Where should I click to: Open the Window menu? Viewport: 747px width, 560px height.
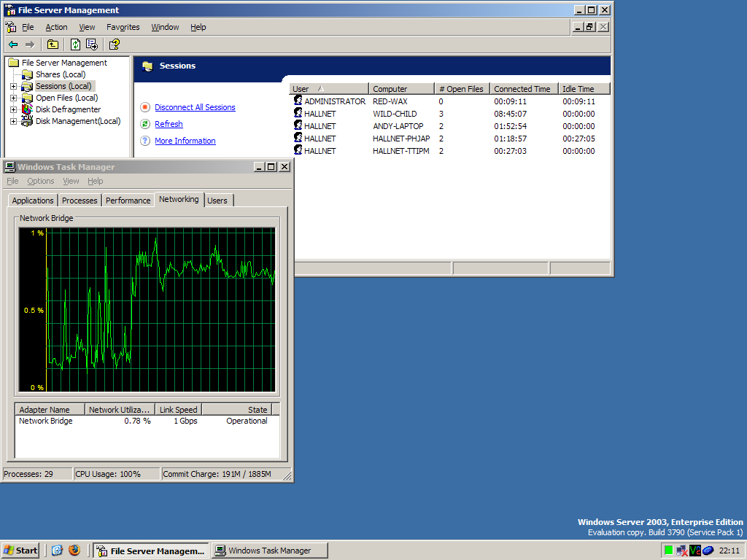click(x=165, y=27)
